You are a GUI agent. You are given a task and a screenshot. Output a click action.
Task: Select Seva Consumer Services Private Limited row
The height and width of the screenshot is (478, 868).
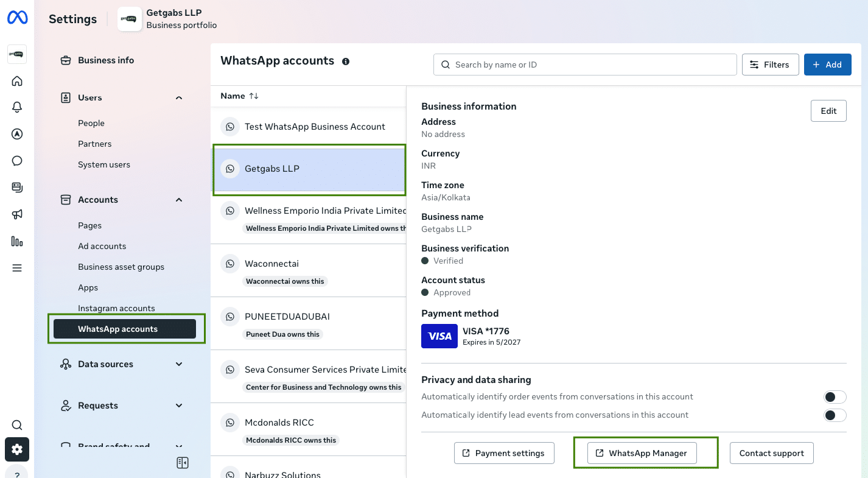click(x=309, y=376)
